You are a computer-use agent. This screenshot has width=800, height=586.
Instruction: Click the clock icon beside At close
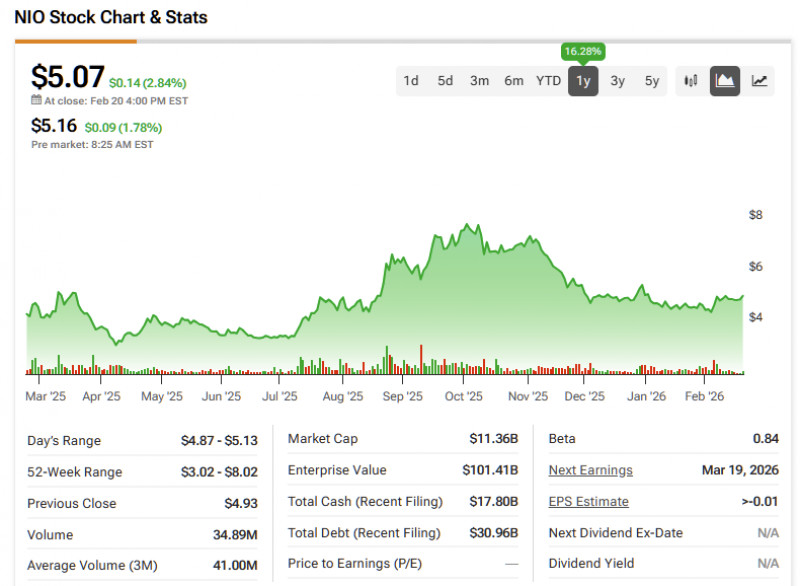[x=36, y=101]
